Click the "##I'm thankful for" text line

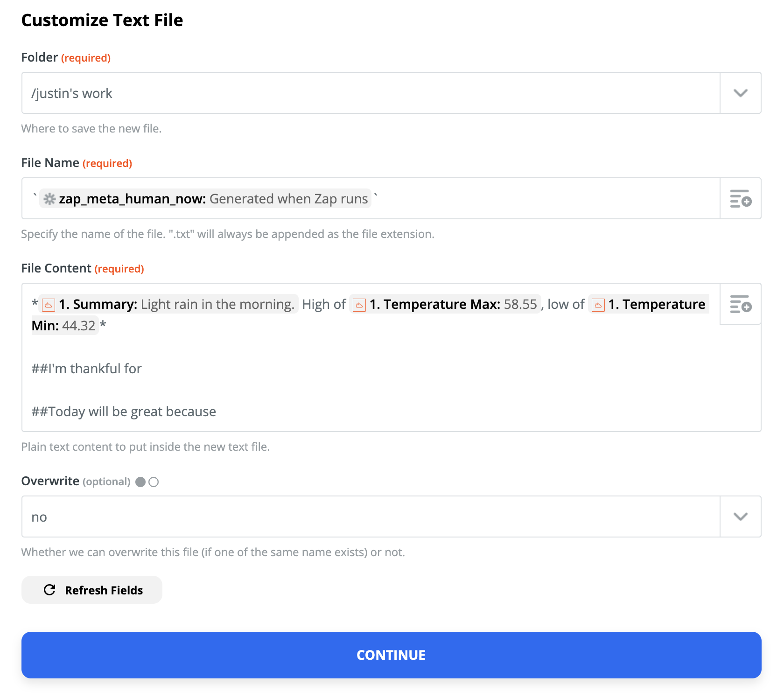point(87,369)
